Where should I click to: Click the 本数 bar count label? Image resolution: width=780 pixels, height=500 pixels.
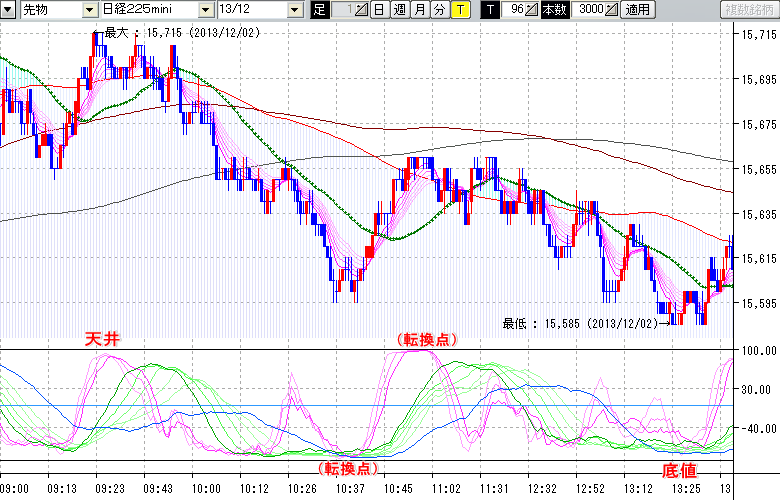553,9
